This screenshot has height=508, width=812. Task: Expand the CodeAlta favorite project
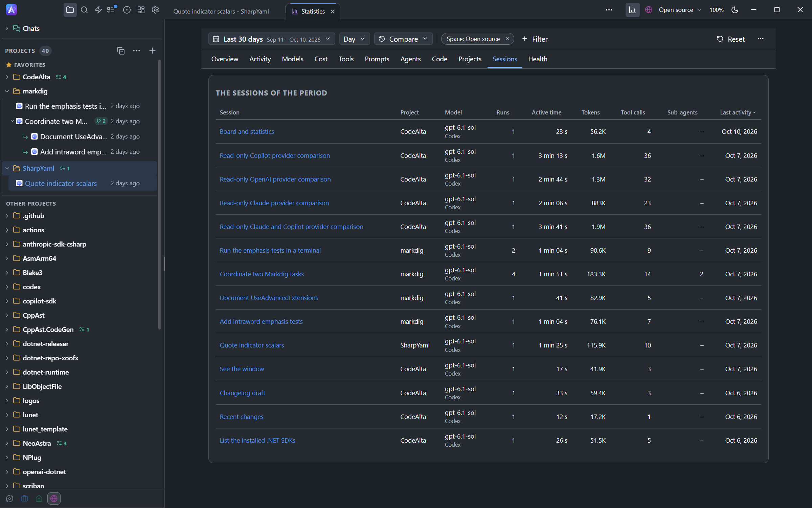point(7,77)
